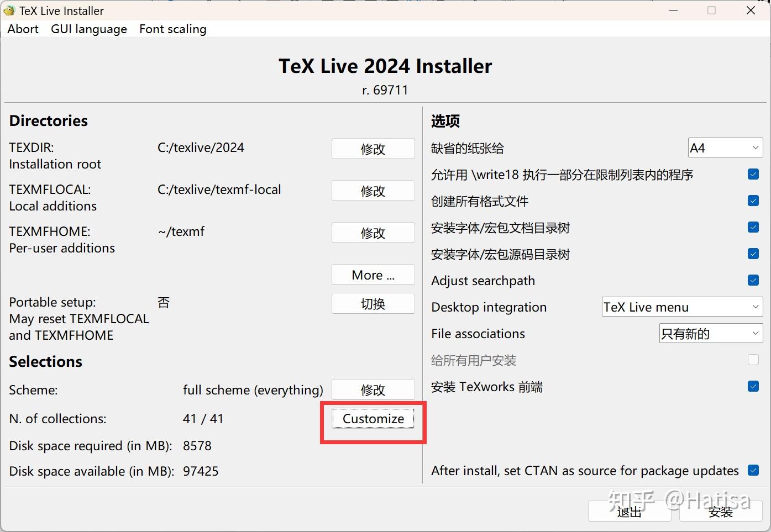Screen dimensions: 771x532
Task: Click 修改 next to TEXMFLOCAL local additions
Action: click(373, 190)
